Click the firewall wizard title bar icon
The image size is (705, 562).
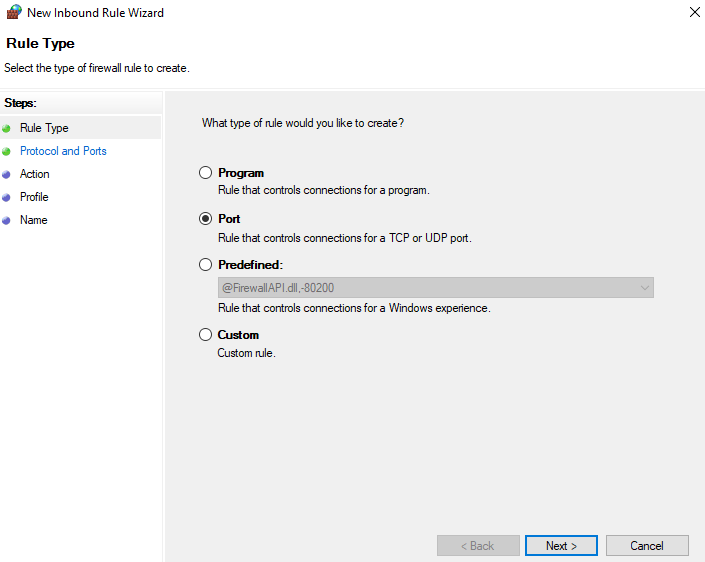click(x=13, y=13)
